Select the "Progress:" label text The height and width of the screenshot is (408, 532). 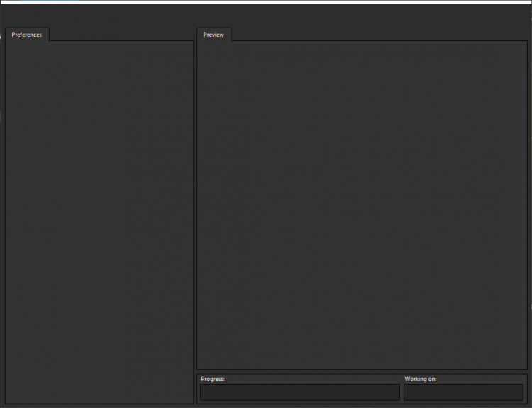coord(213,380)
